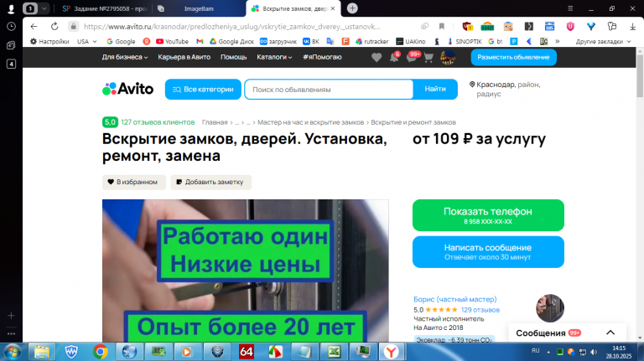
Task: Open 129 отзывов seller reviews link
Action: point(480,310)
